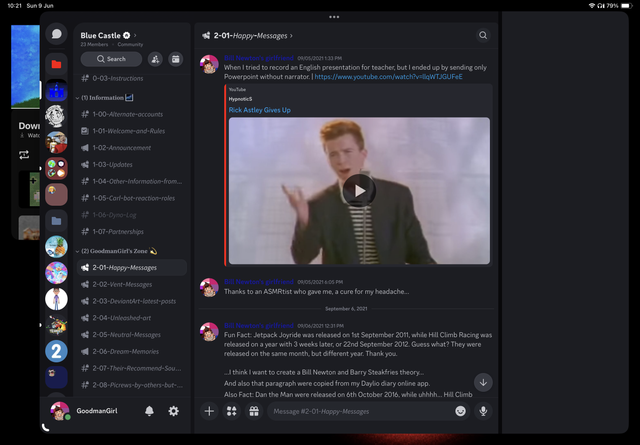640x445 pixels.
Task: Open the pineapple server icon
Action: tap(56, 247)
